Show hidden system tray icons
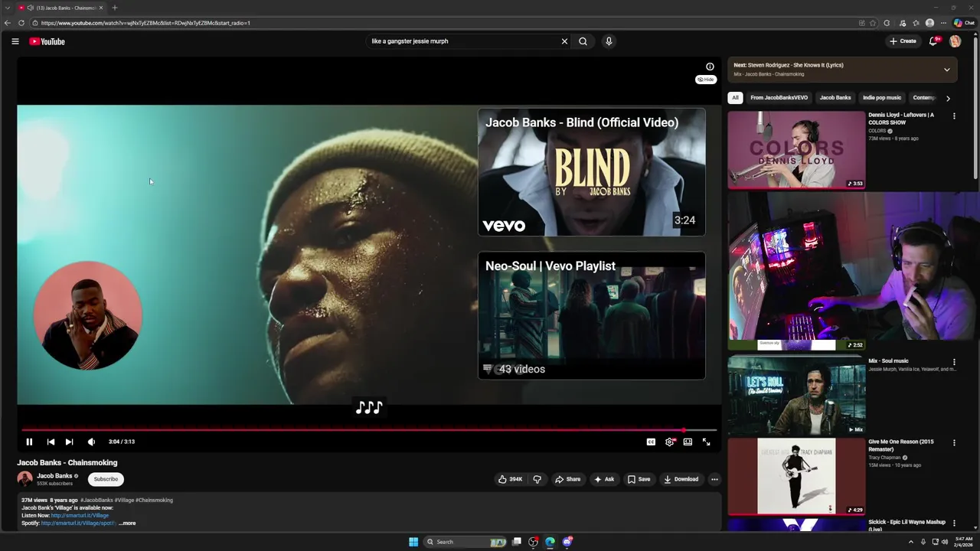The image size is (980, 551). [911, 542]
